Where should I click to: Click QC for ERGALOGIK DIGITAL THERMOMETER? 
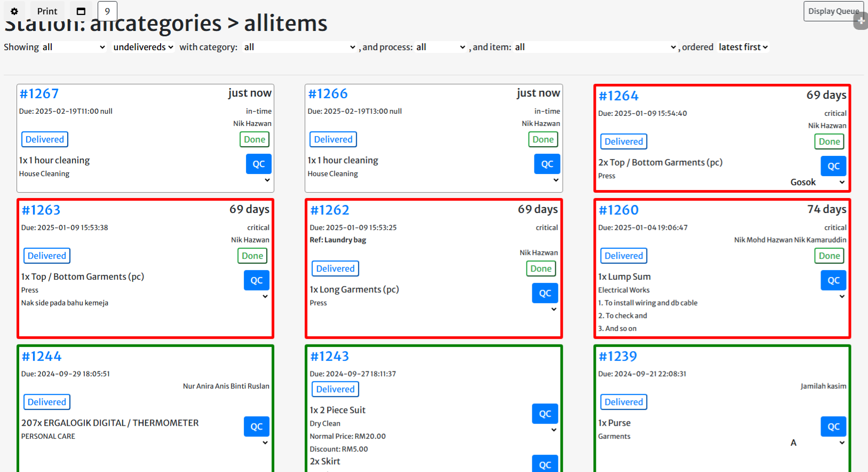[x=257, y=427]
